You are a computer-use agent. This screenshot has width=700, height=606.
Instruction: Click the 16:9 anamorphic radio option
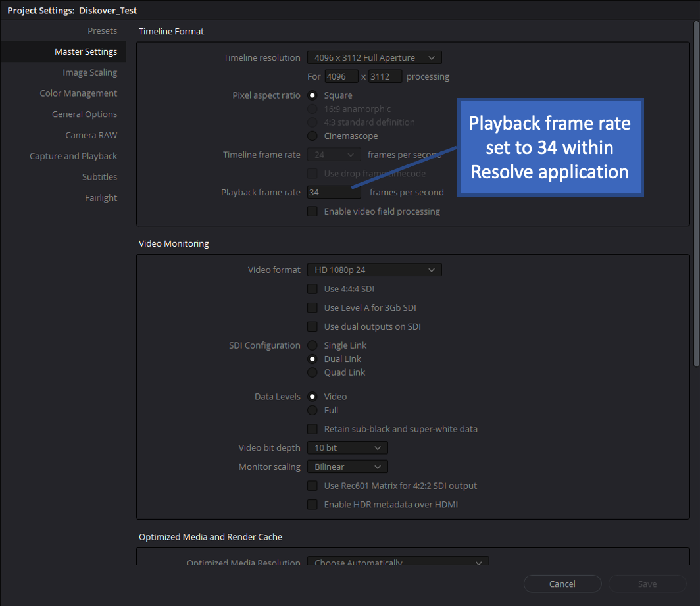(312, 109)
